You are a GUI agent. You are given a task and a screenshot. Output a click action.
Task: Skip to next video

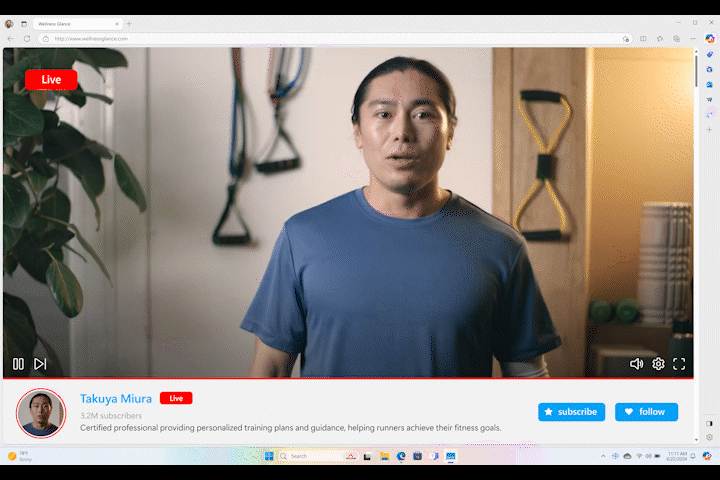tap(40, 364)
